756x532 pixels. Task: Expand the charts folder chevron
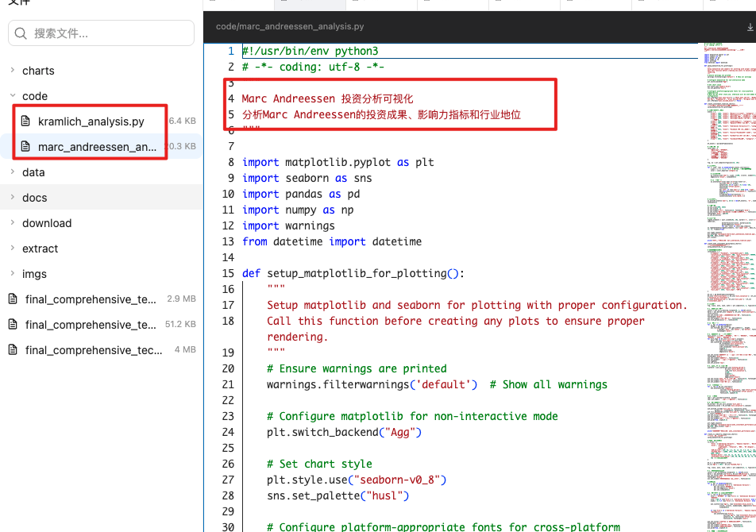click(x=12, y=71)
